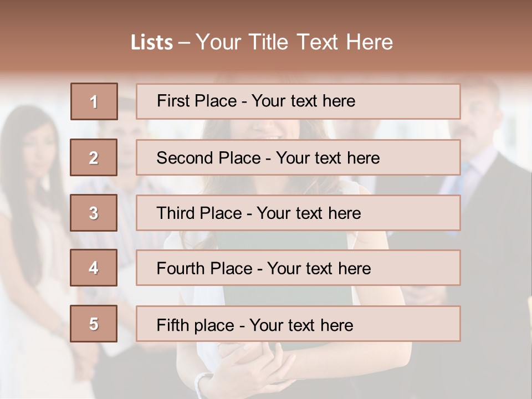Click the First Place text bar
Screen dimensions: 532x399
298,101
